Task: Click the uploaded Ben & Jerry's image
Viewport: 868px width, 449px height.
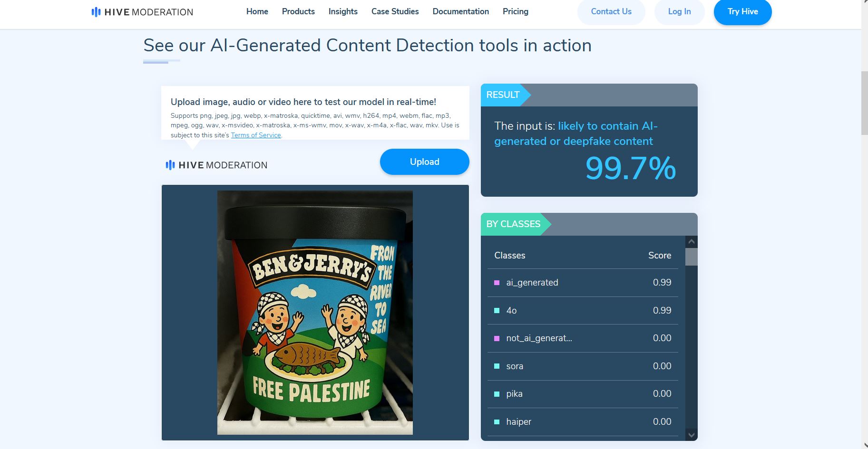Action: [x=315, y=313]
